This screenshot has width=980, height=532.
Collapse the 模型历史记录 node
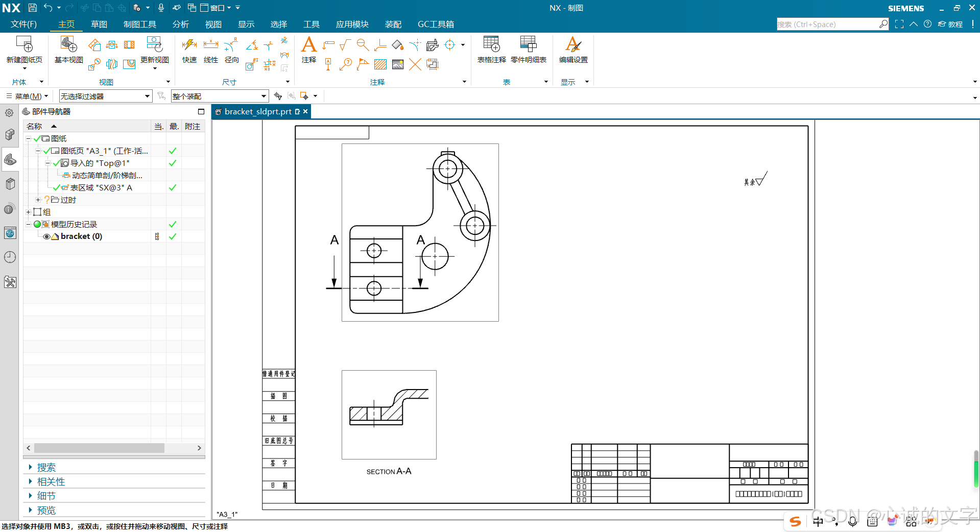coord(29,224)
